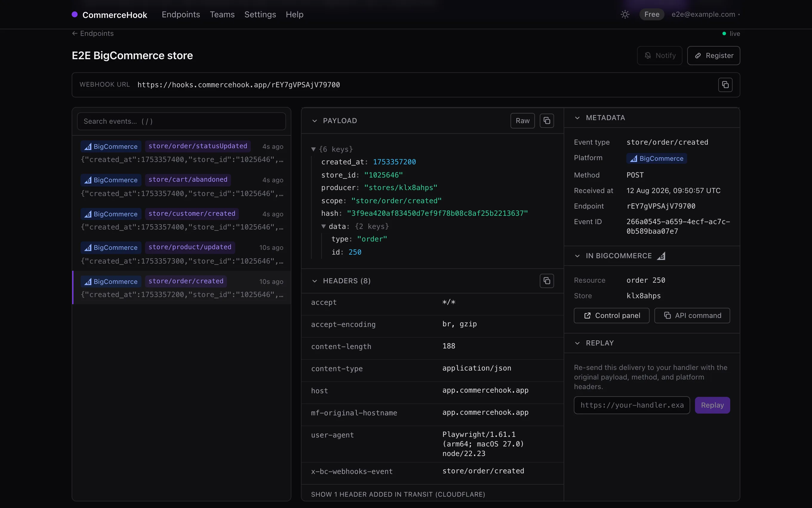Click the producer value "stores/klx8ahps"

pyautogui.click(x=401, y=188)
